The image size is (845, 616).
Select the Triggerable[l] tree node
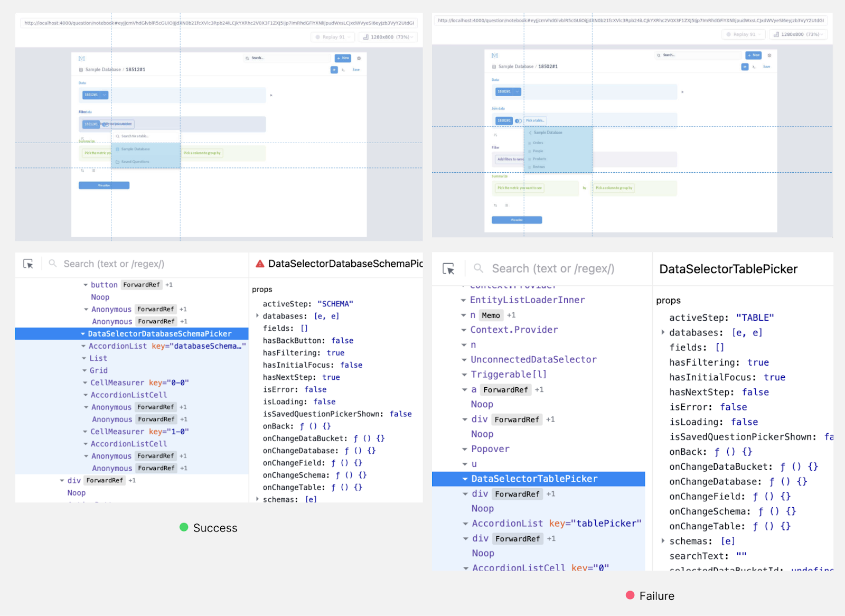509,375
